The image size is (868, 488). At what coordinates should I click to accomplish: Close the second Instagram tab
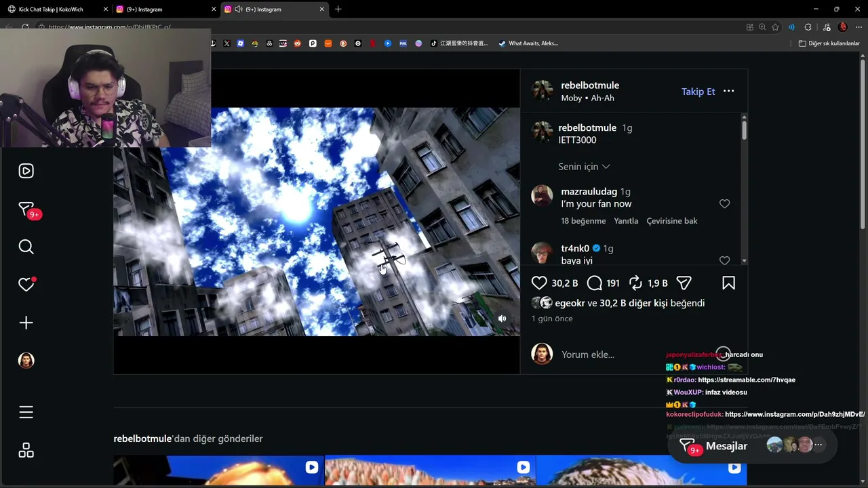coord(214,9)
